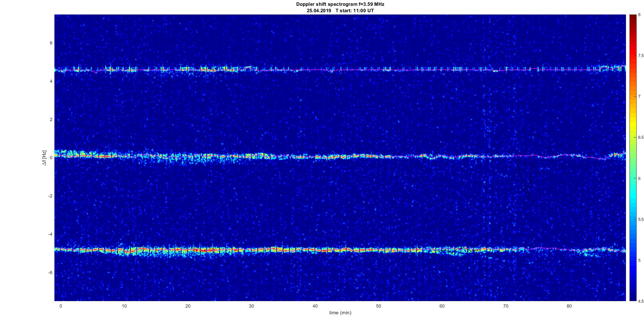Click the x-axis label "time (min)"

coord(340,313)
